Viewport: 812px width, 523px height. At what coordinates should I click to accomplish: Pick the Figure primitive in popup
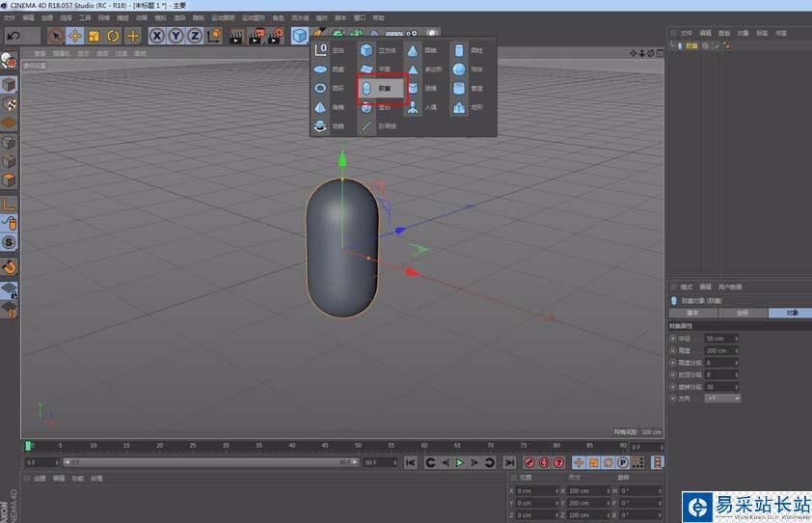(413, 107)
